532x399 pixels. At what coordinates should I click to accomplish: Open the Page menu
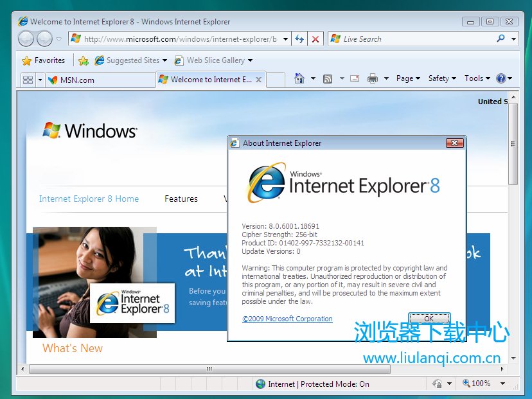(x=408, y=78)
